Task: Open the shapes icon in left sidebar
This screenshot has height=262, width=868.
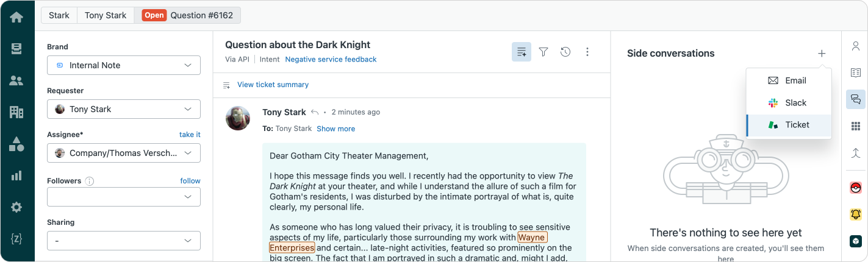Action: point(16,144)
